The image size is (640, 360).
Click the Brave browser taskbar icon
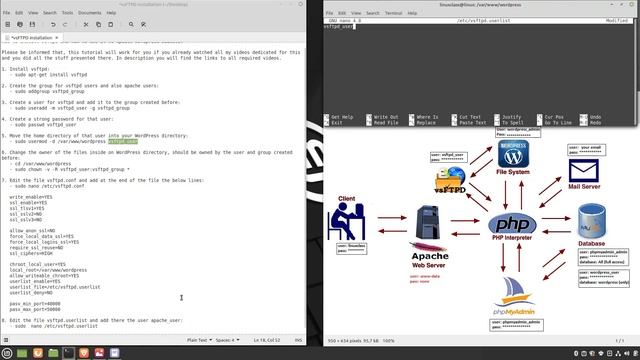pyautogui.click(x=84, y=353)
